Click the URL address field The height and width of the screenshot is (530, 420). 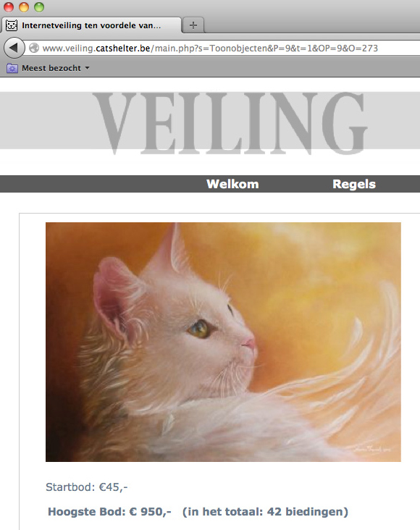coord(223,48)
